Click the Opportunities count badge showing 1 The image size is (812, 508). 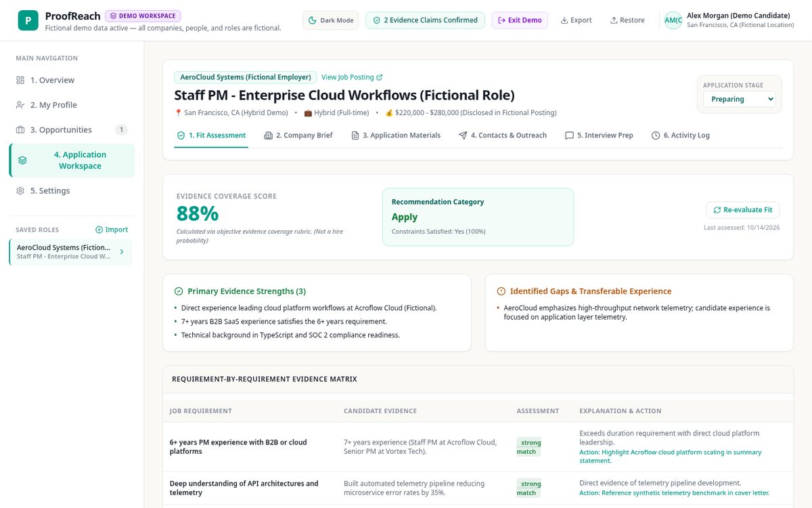[x=121, y=130]
